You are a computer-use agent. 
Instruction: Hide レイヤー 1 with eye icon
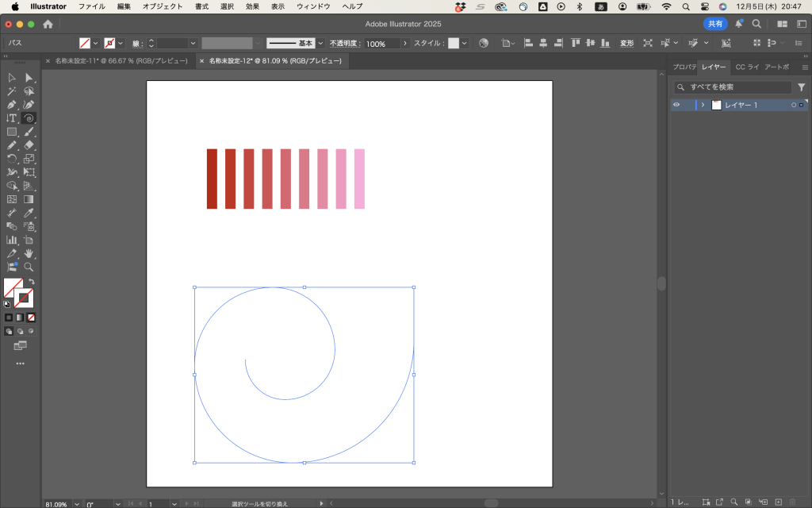coord(676,105)
